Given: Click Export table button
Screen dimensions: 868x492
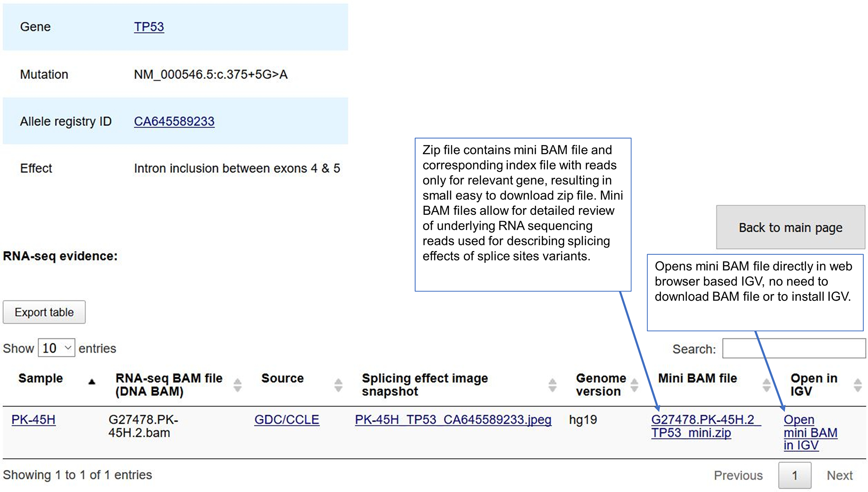Looking at the screenshot, I should (x=45, y=311).
